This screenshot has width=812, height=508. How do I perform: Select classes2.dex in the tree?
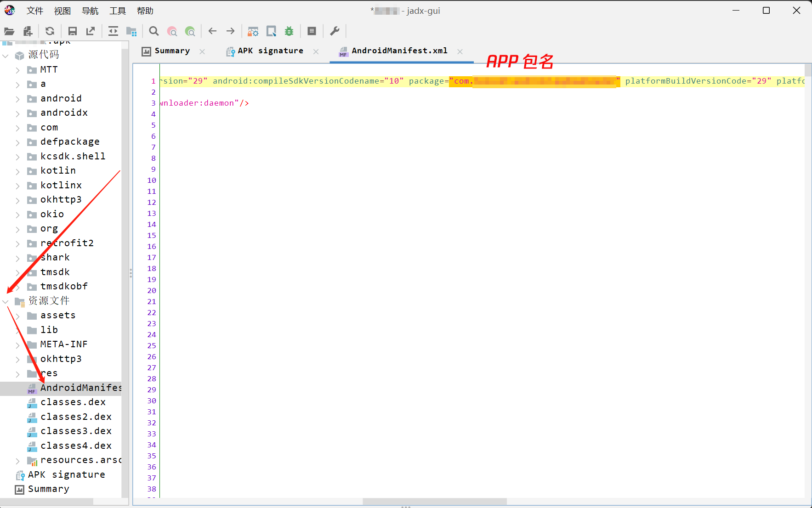click(75, 417)
